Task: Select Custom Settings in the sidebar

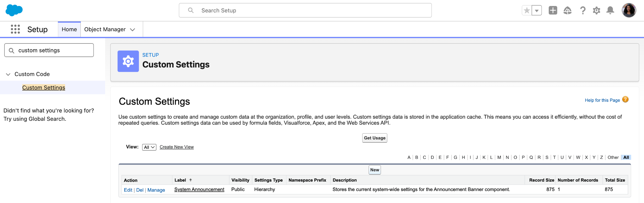Action: (44, 88)
